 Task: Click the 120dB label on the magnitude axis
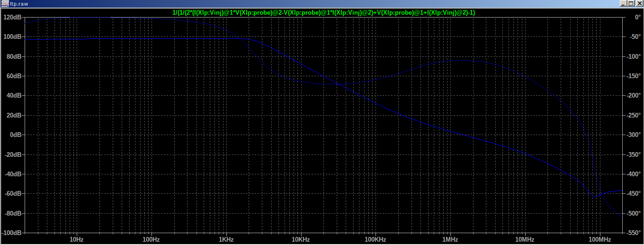pos(12,17)
